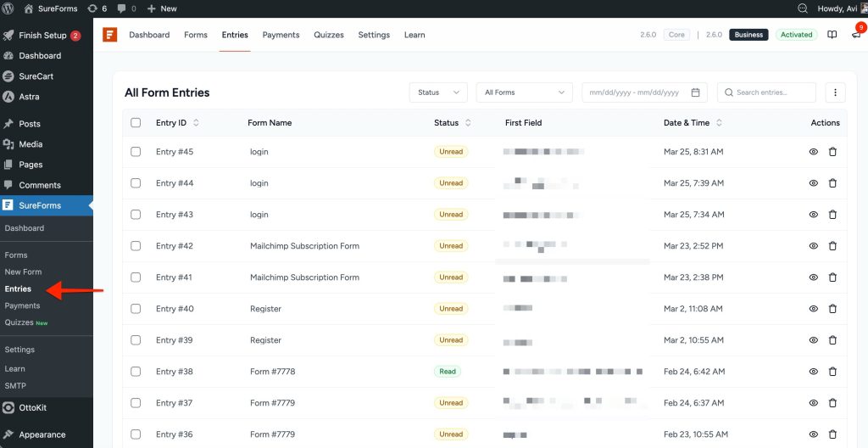This screenshot has height=448, width=868.
Task: View Entry #43 using eye icon
Action: click(x=813, y=215)
